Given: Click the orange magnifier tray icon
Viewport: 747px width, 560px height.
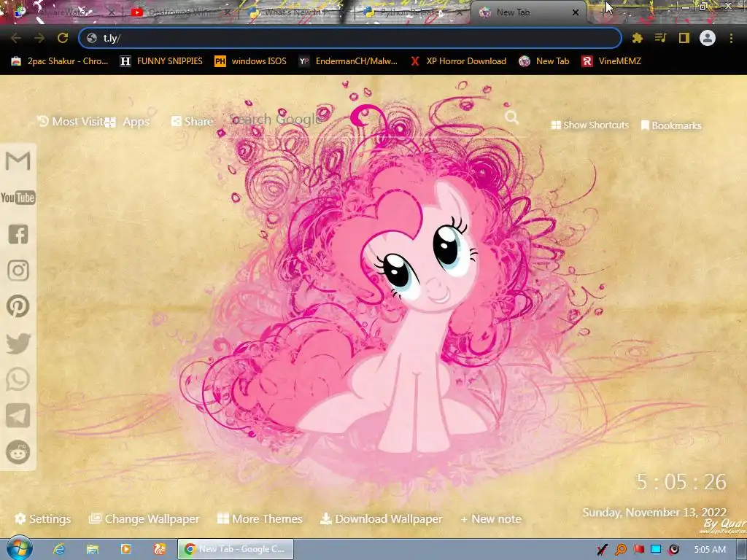Looking at the screenshot, I should [x=620, y=550].
